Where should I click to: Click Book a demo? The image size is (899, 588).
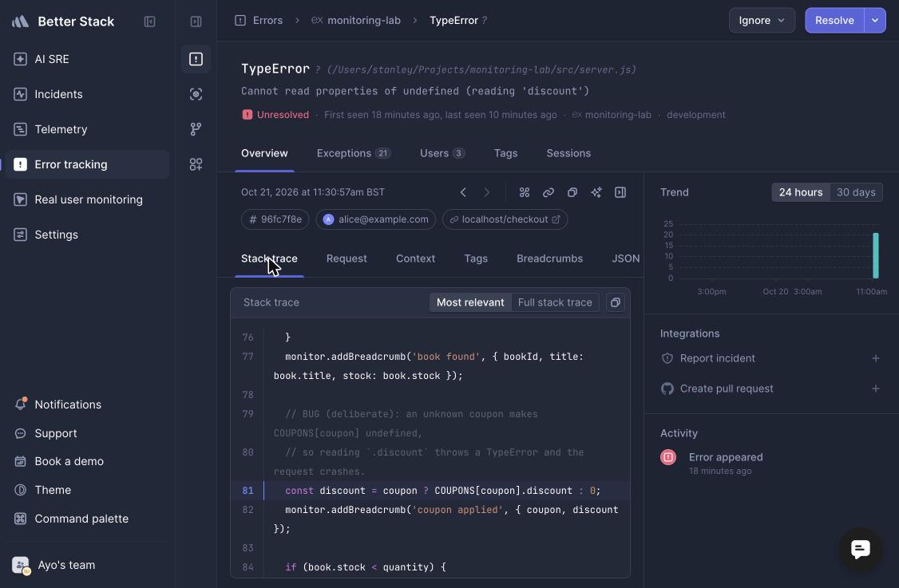tap(87, 461)
